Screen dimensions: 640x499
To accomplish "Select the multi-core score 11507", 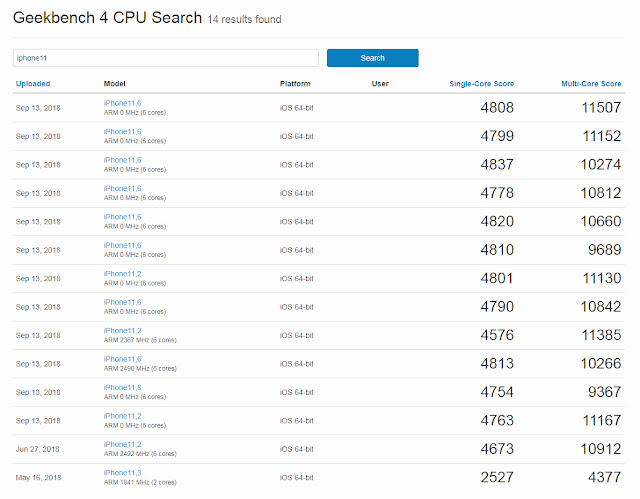I will (x=601, y=108).
